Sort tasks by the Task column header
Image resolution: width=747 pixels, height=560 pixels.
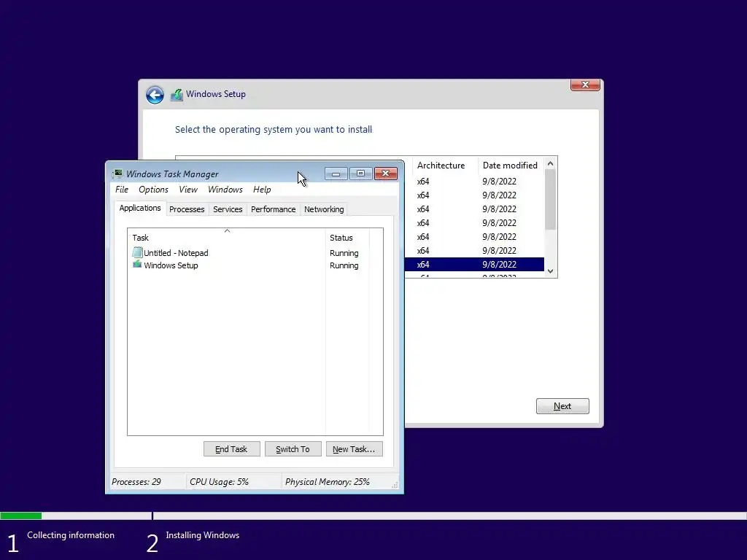(x=226, y=238)
